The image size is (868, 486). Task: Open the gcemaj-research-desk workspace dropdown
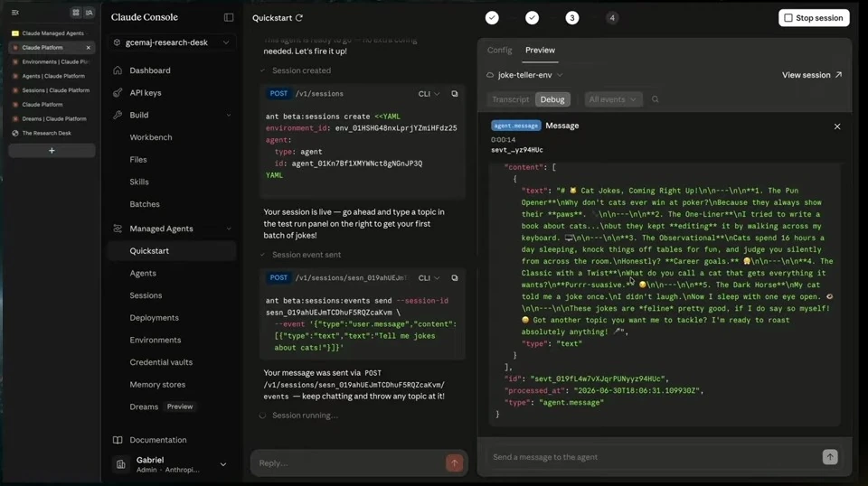click(172, 42)
